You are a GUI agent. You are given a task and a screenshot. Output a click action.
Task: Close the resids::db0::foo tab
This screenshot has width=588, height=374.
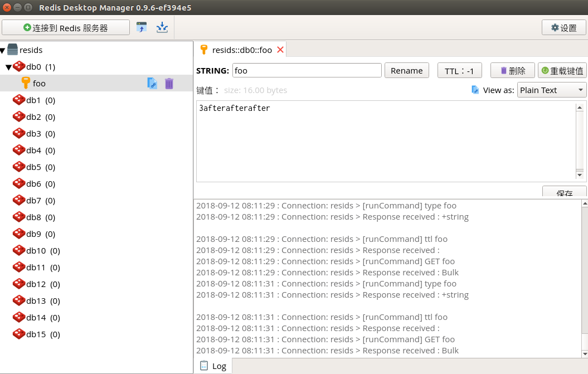click(x=280, y=50)
